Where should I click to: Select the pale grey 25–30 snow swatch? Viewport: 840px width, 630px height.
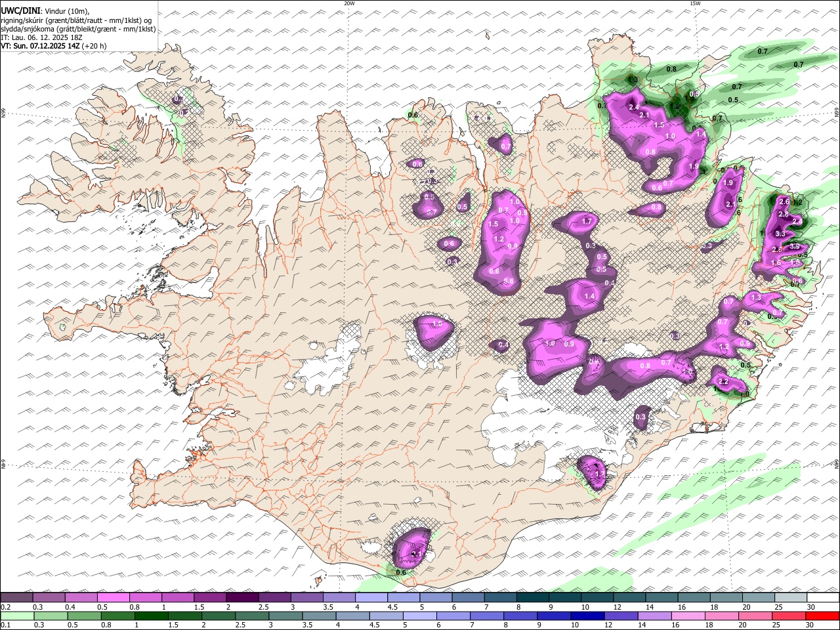pyautogui.click(x=789, y=598)
